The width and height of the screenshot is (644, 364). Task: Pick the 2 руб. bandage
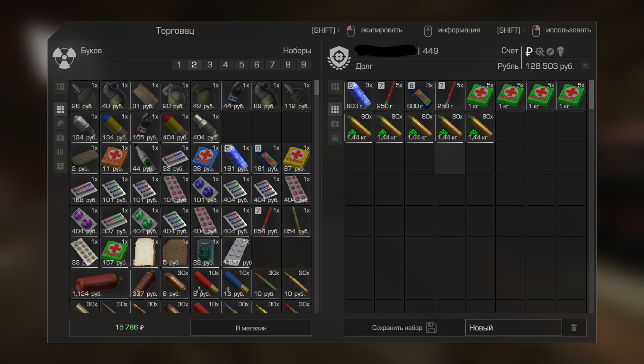[85, 159]
